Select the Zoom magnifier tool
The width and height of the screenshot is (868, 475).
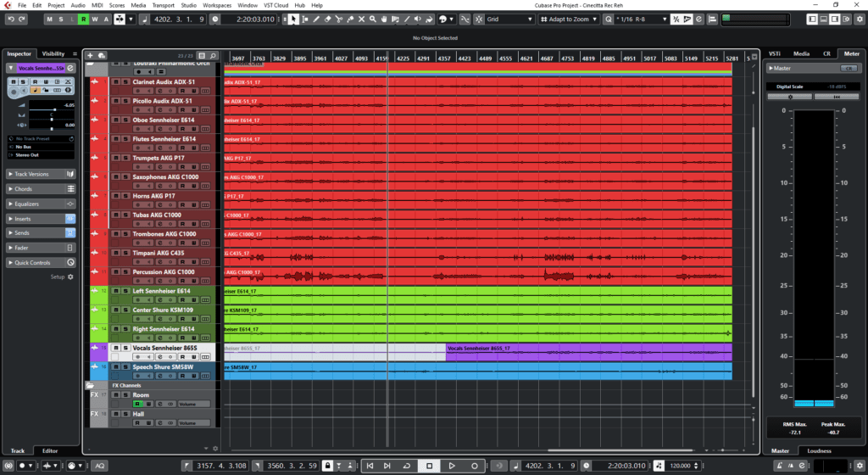tap(373, 19)
